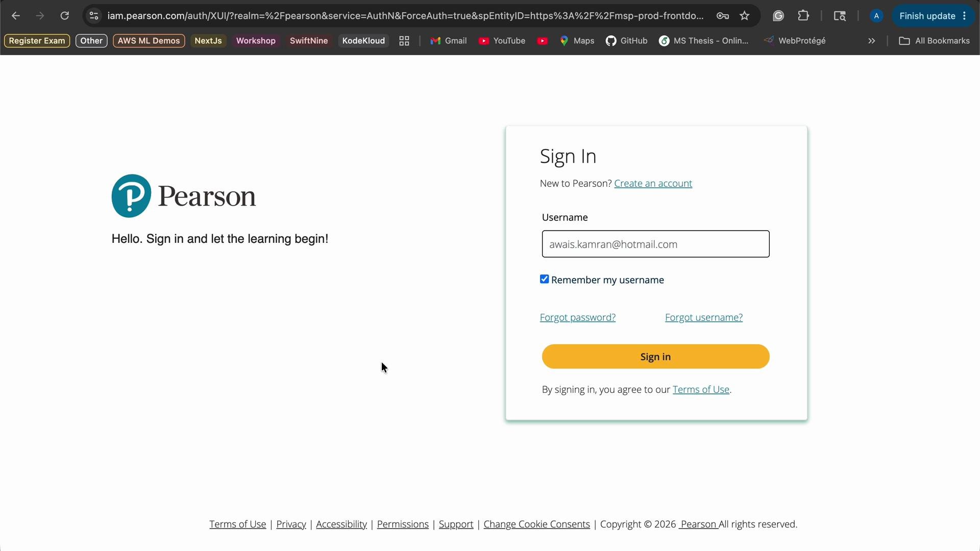
Task: Open the All Bookmarks folder
Action: click(934, 41)
